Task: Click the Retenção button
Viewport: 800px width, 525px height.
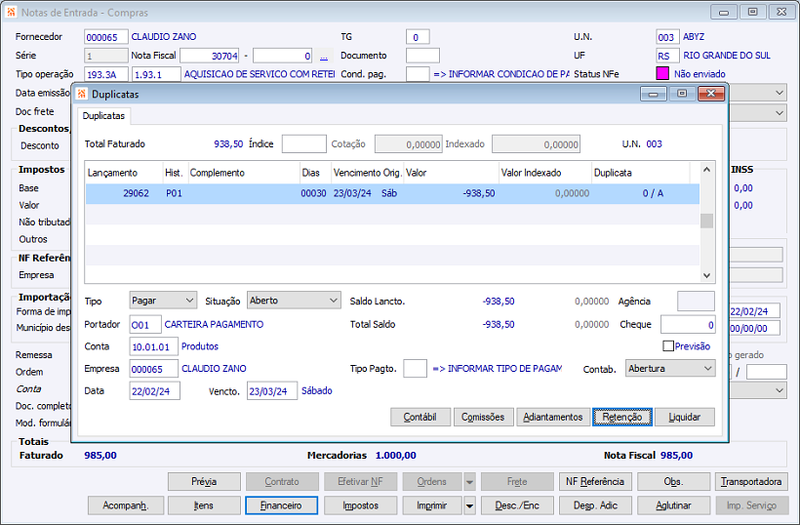Action: [x=622, y=417]
